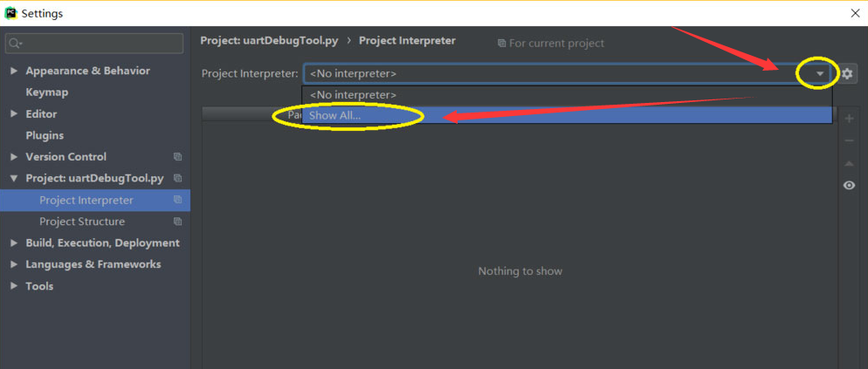Image resolution: width=868 pixels, height=369 pixels.
Task: Toggle the show early releases eye icon
Action: point(849,185)
